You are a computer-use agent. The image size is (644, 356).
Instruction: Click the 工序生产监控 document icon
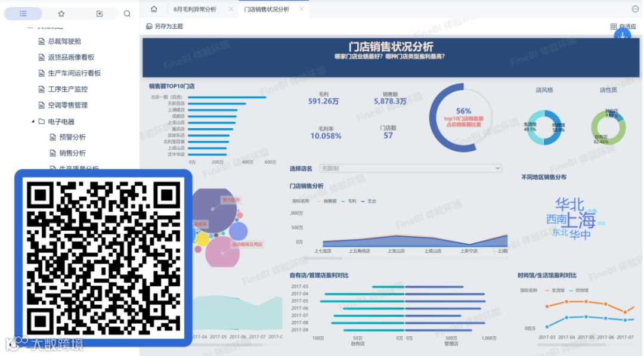[x=42, y=89]
